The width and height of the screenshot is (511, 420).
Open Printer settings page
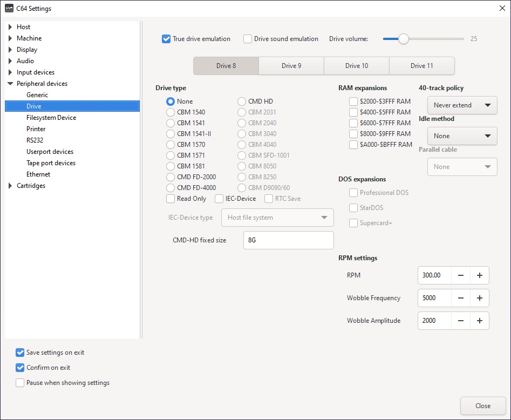point(36,129)
